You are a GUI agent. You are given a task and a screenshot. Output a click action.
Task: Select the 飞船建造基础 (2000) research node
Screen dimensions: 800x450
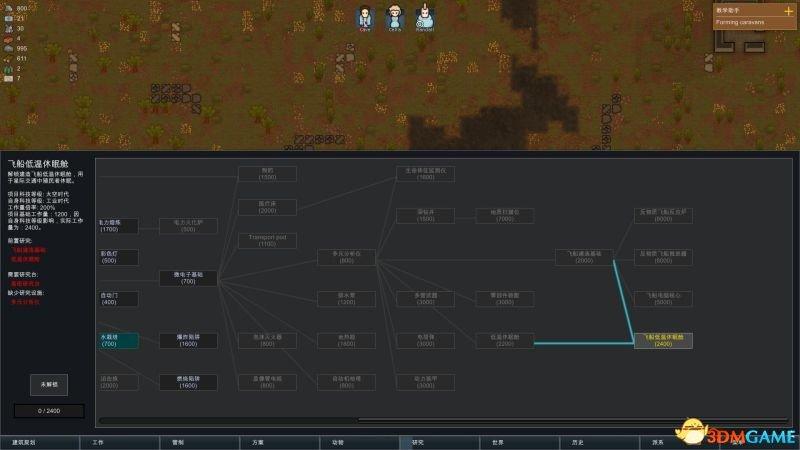tap(584, 257)
